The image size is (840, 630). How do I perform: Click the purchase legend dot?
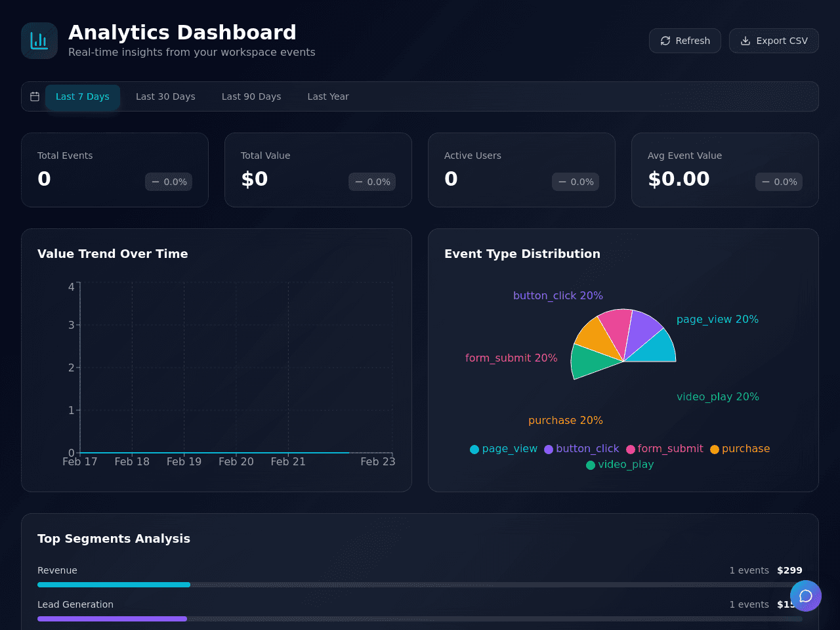[715, 450]
